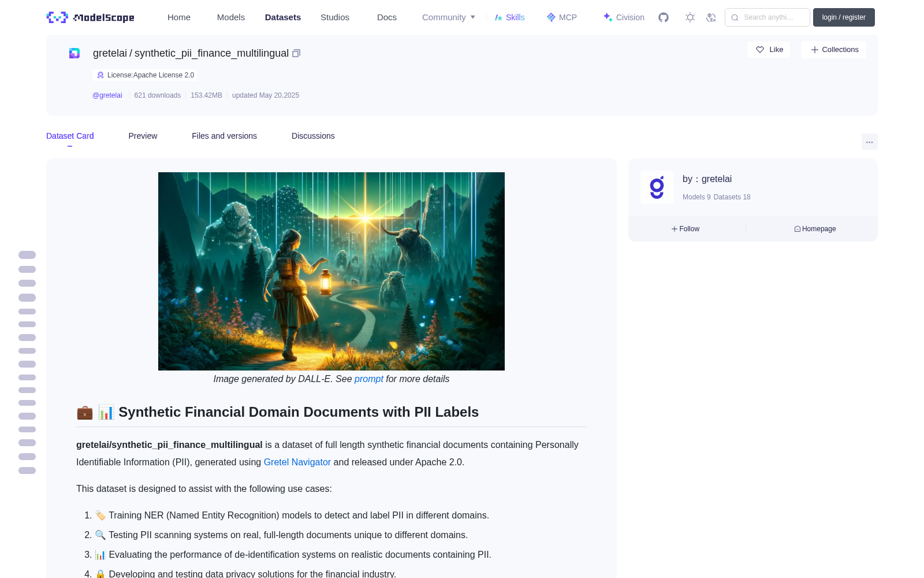Click login / register button

pyautogui.click(x=844, y=17)
